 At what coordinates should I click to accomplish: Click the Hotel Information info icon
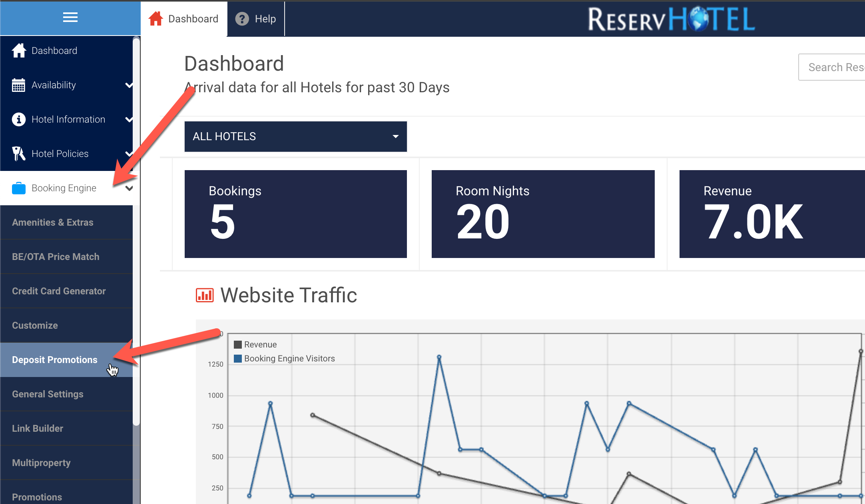[x=18, y=119]
